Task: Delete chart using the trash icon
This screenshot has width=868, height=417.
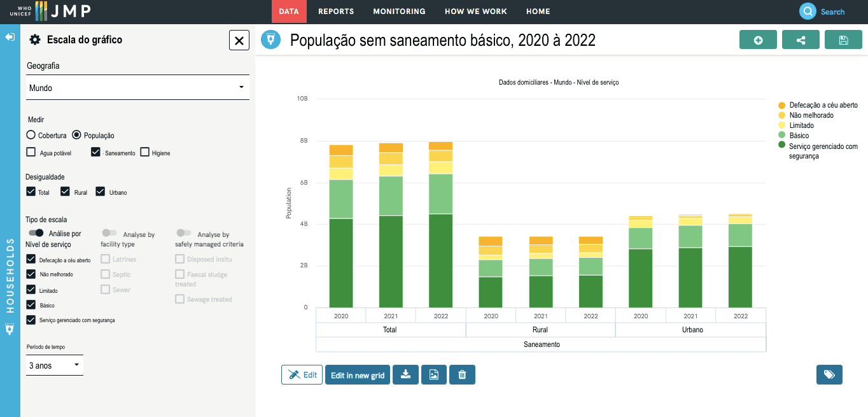Action: click(x=462, y=375)
